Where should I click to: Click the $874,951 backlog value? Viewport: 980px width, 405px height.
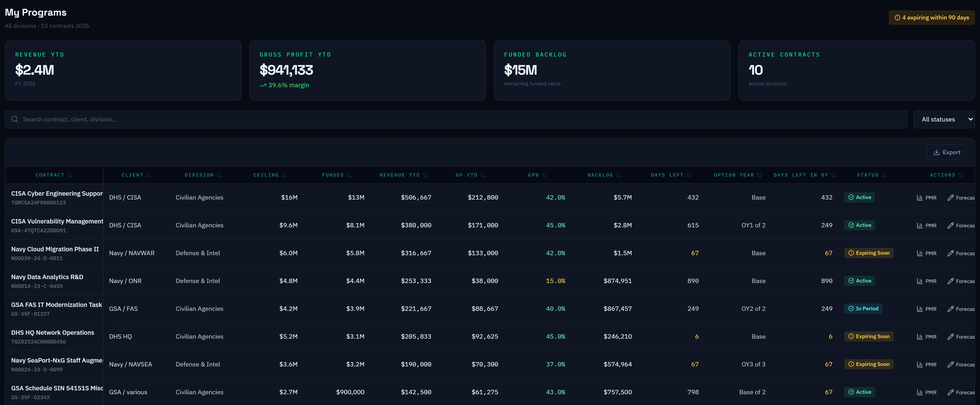tap(617, 281)
